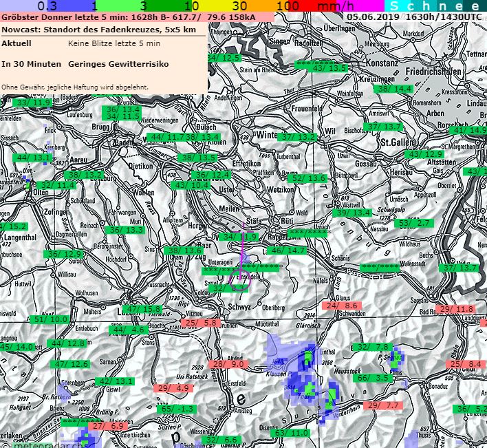Screen dimensions: 487x448
Task: Select station label 38/ 14.4 near Romanshorn
Action: pos(394,89)
